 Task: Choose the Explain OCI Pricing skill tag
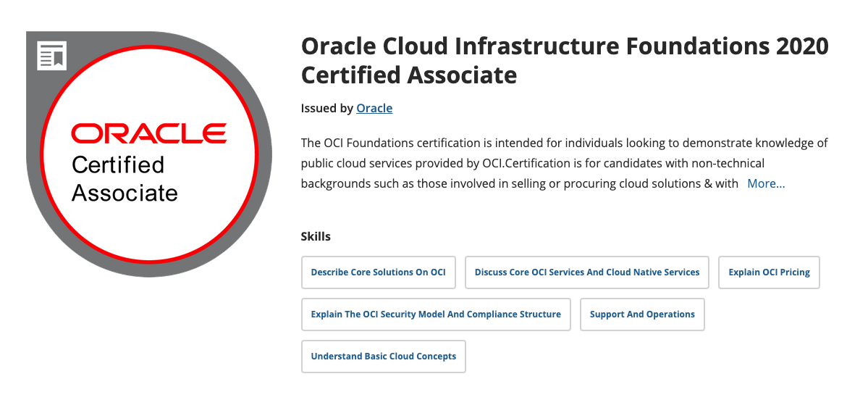769,272
